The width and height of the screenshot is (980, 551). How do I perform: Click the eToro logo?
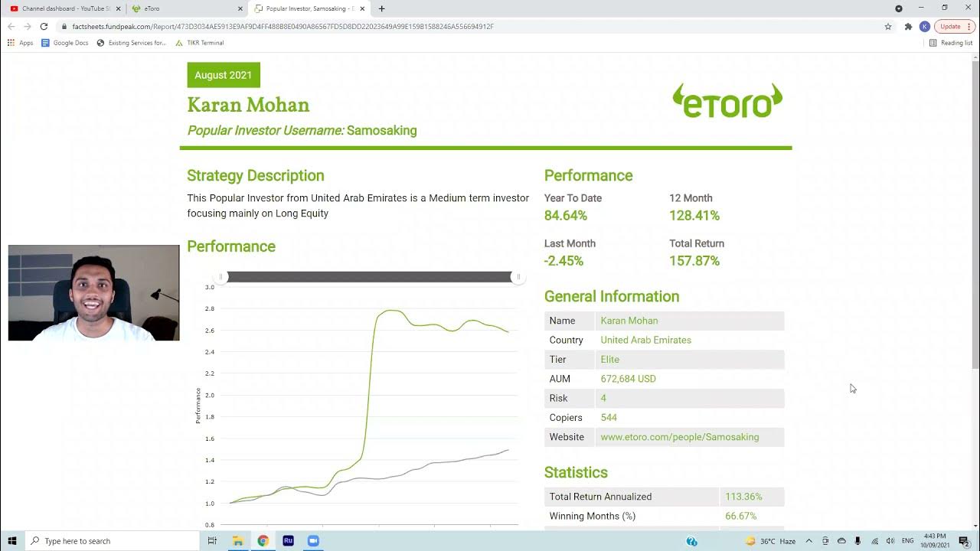coord(727,100)
